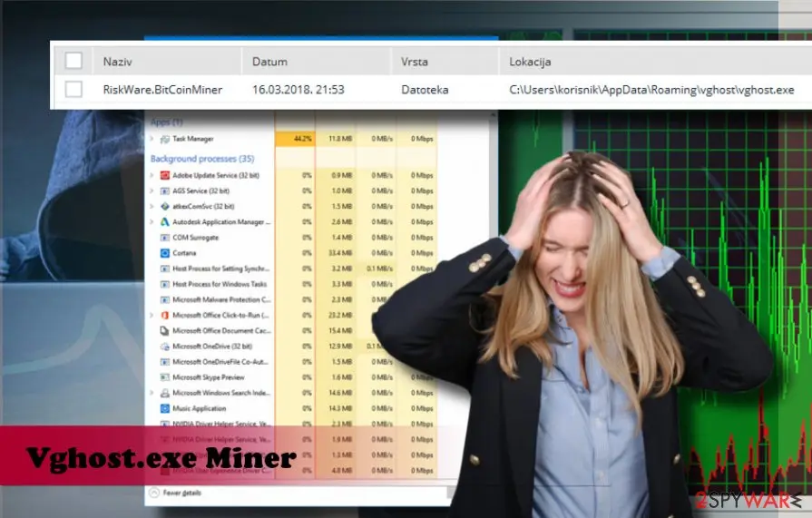Sort by the Naziv column header

coord(118,62)
